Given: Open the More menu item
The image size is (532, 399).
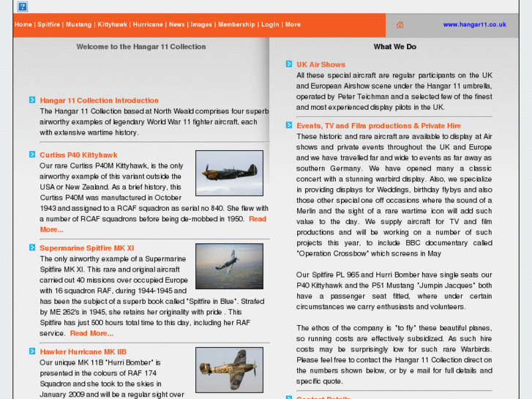Looking at the screenshot, I should coord(293,24).
